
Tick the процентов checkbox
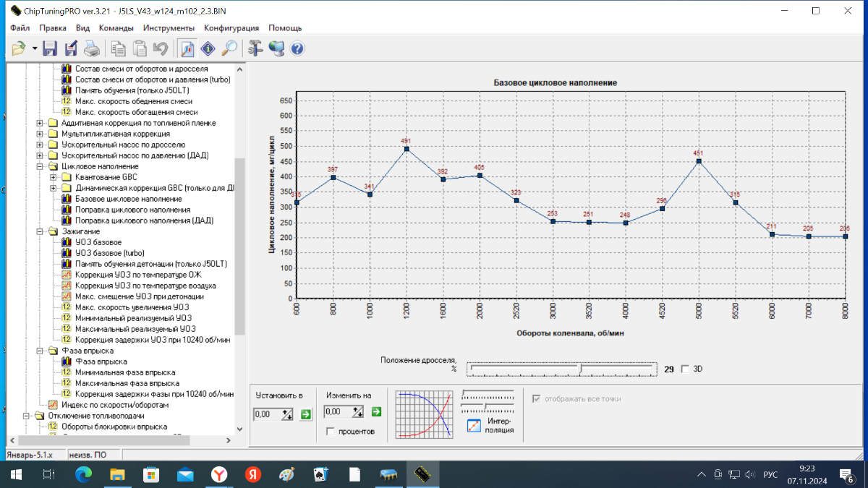[331, 432]
